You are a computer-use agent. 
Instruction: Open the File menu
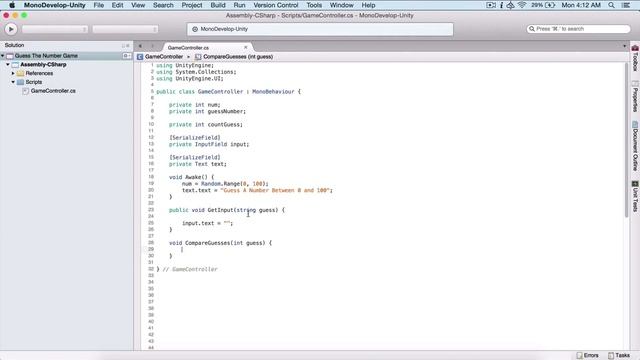tap(98, 5)
